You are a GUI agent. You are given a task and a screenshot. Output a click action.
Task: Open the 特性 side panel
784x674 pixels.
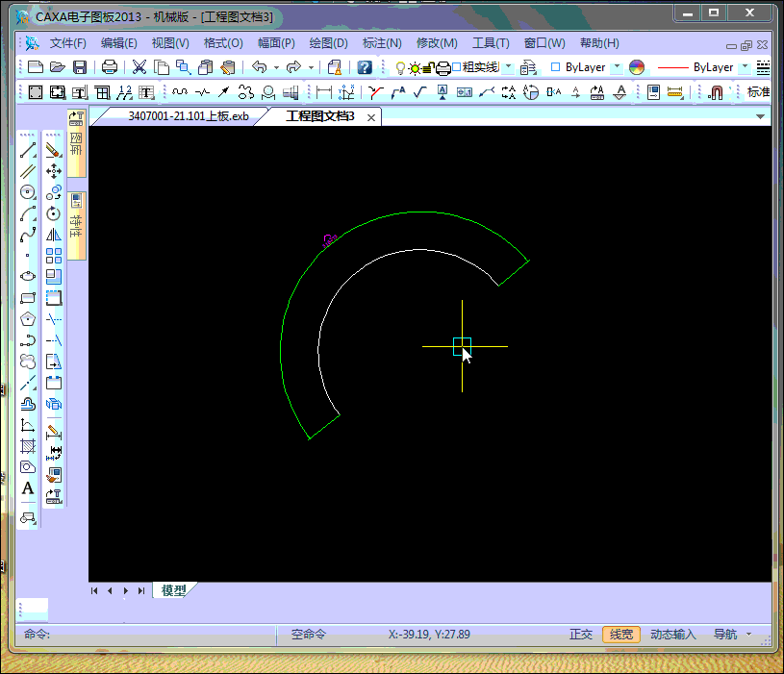(x=76, y=225)
